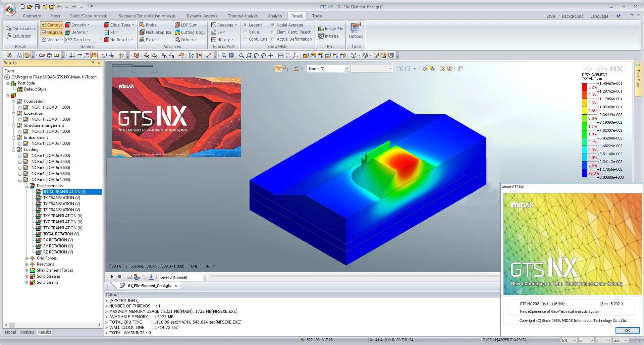644x345 pixels.
Task: Click the 78.8% blue legend swatch
Action: coord(585,173)
